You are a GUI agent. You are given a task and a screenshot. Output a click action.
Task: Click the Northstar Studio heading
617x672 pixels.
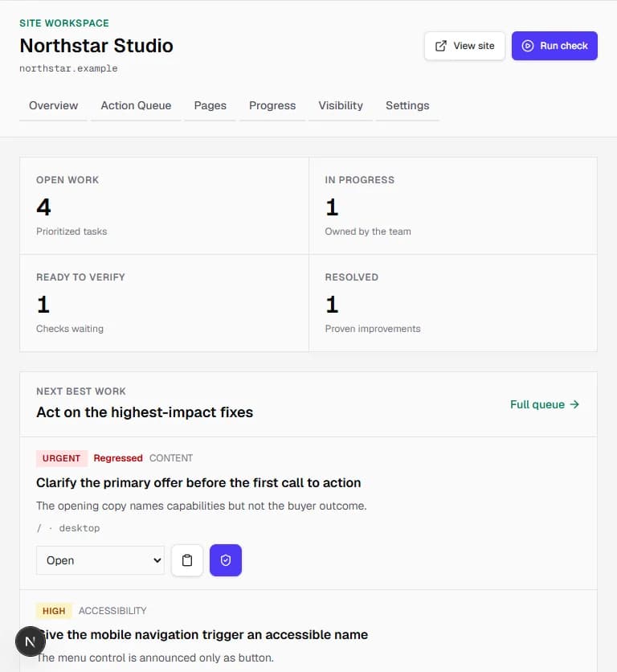coord(96,46)
